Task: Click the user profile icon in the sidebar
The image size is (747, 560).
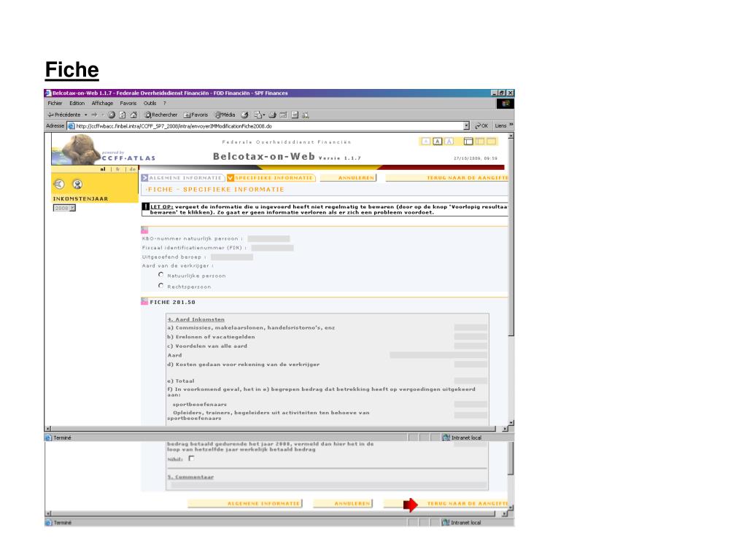Action: click(x=77, y=184)
